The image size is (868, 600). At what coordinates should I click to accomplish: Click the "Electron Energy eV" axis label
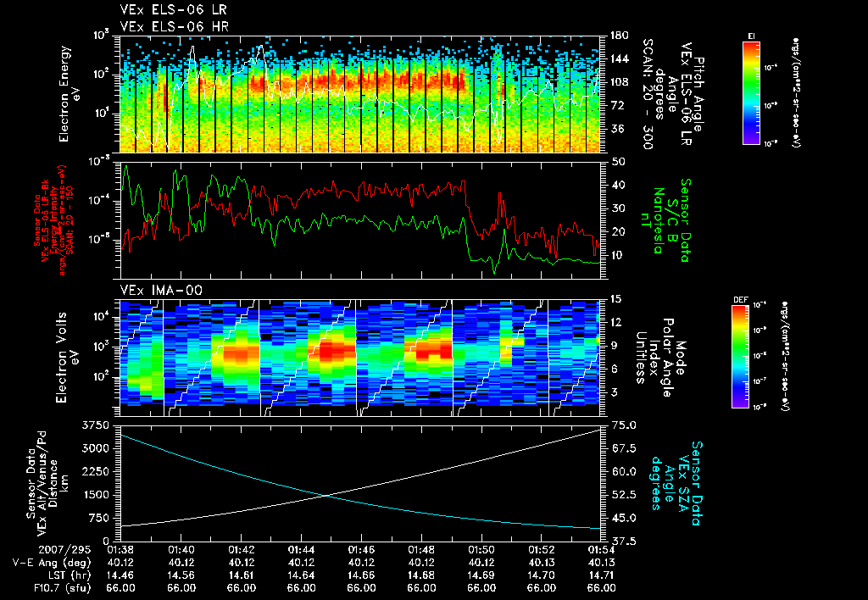pos(70,93)
